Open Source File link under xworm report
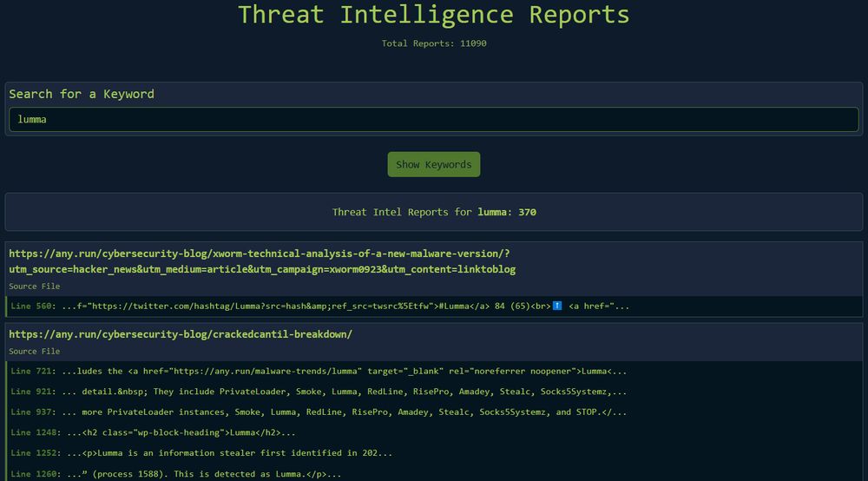The image size is (868, 481). tap(35, 287)
